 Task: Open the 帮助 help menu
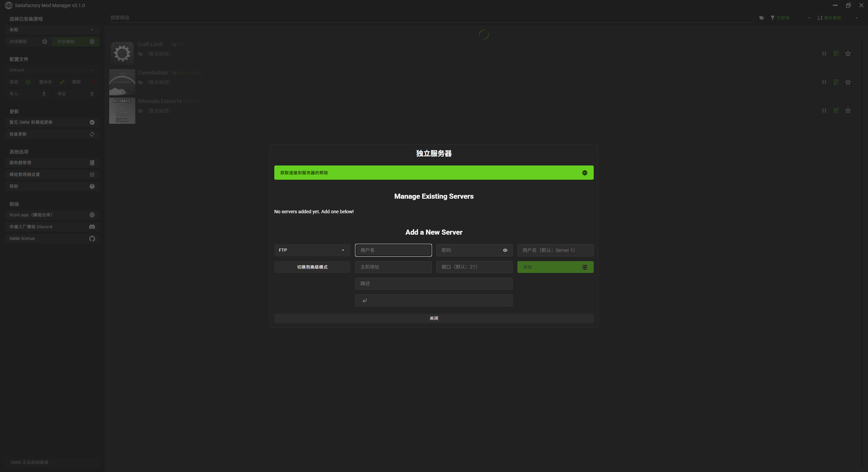pos(52,186)
